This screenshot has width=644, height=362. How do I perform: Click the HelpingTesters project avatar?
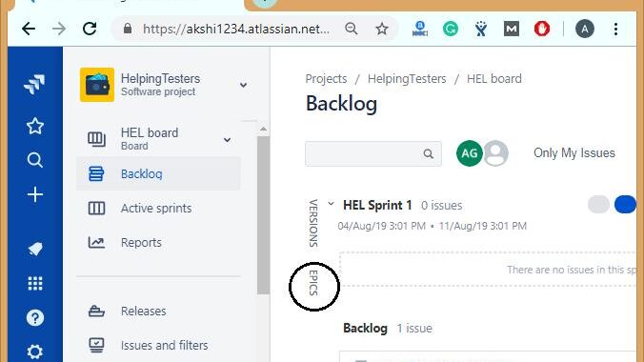pyautogui.click(x=97, y=85)
